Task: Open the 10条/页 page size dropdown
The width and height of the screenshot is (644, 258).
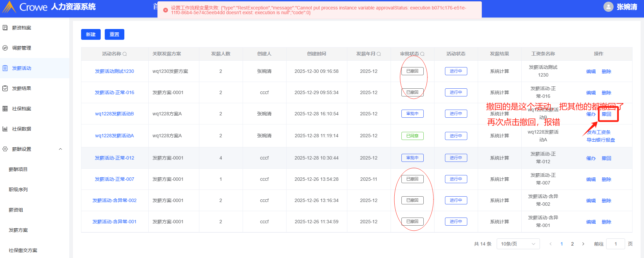Action: tap(518, 244)
